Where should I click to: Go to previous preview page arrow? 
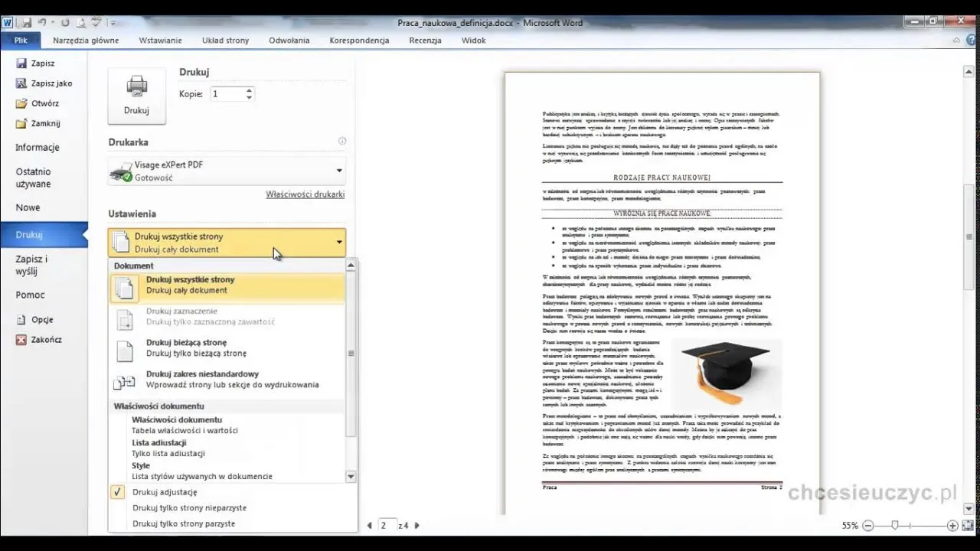(x=370, y=526)
